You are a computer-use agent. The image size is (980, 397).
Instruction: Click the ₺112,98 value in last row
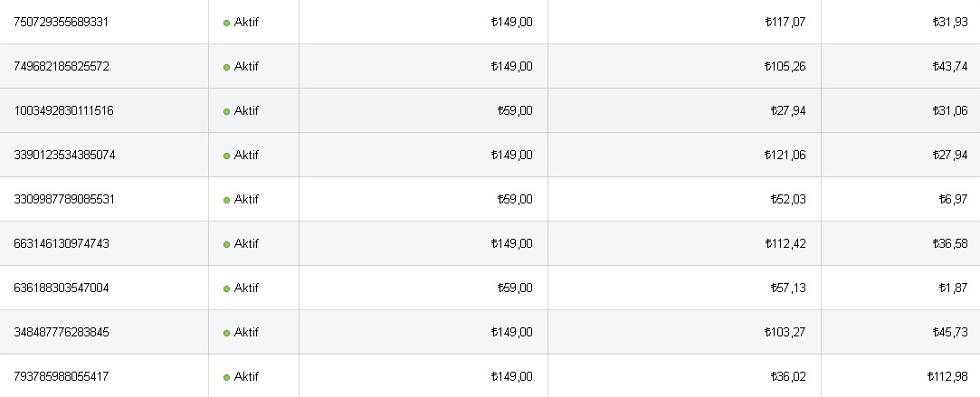pyautogui.click(x=947, y=376)
